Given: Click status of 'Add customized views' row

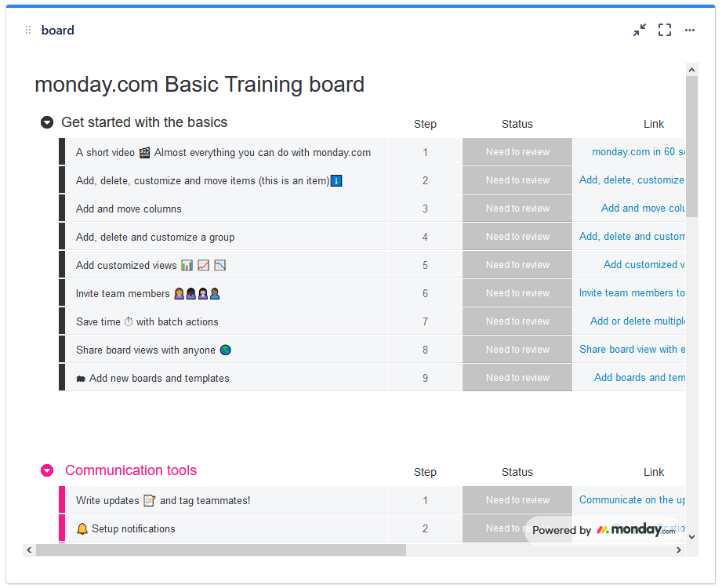Looking at the screenshot, I should pyautogui.click(x=517, y=265).
